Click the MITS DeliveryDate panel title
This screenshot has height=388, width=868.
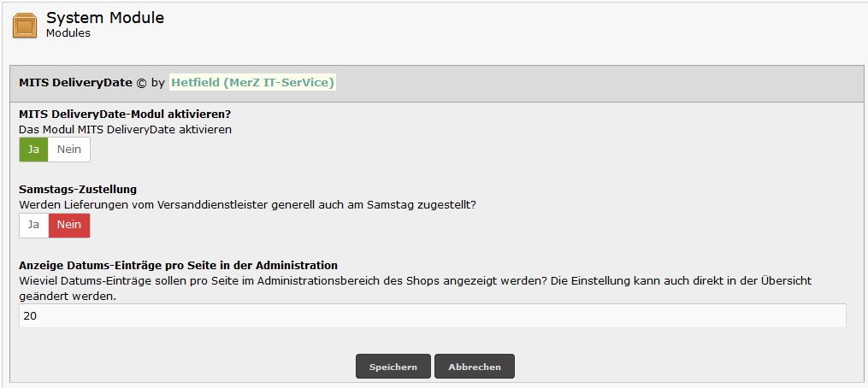[76, 82]
